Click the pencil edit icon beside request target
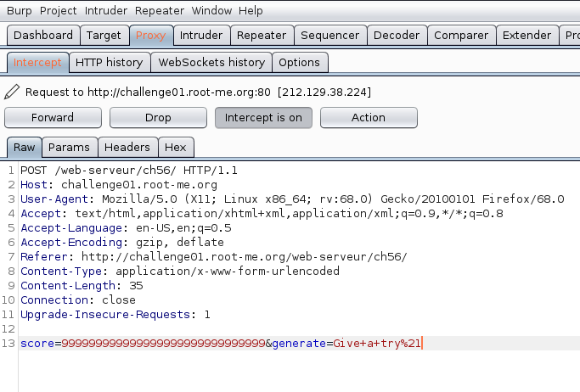This screenshot has height=392, width=580. 12,92
